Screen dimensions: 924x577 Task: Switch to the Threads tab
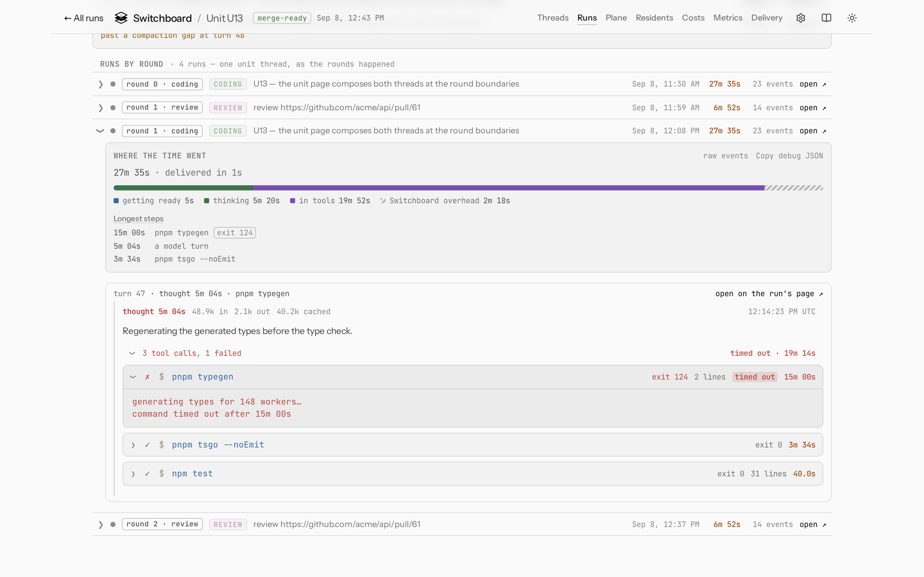(552, 18)
